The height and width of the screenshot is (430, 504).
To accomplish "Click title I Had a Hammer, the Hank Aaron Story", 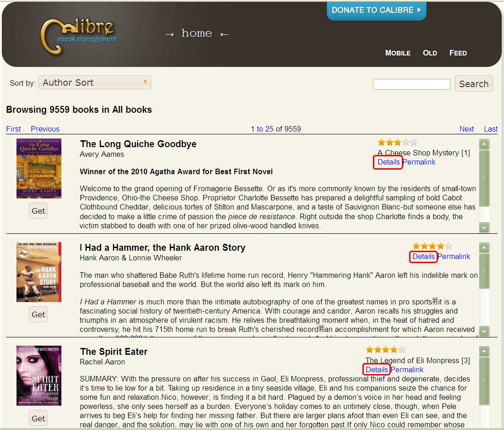I will click(x=163, y=248).
